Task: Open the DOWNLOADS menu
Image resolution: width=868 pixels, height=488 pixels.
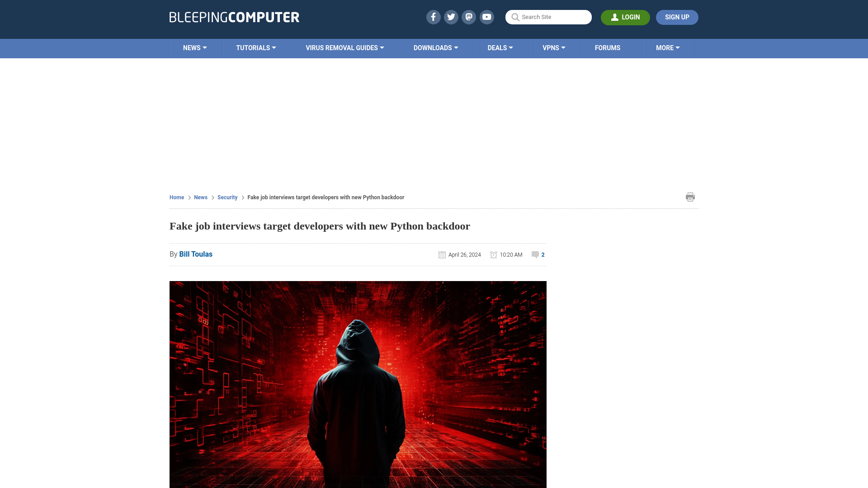Action: click(436, 47)
